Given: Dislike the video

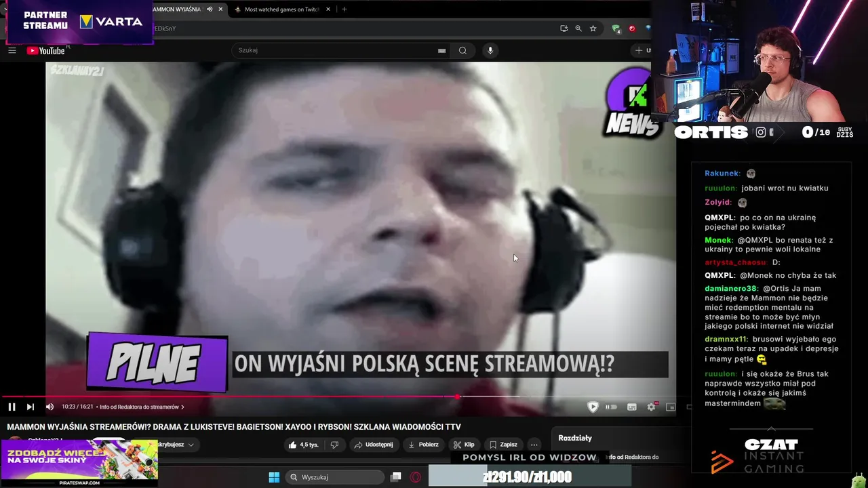Looking at the screenshot, I should [334, 445].
